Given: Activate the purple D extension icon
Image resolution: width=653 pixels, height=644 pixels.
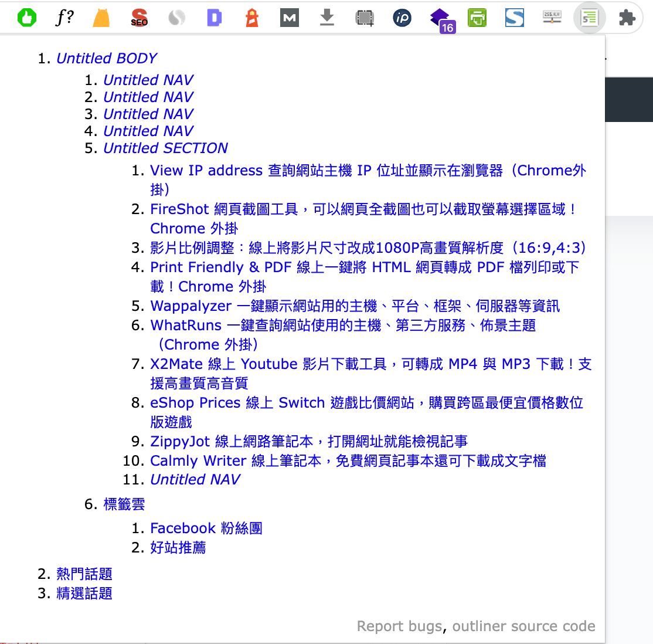Looking at the screenshot, I should click(214, 18).
